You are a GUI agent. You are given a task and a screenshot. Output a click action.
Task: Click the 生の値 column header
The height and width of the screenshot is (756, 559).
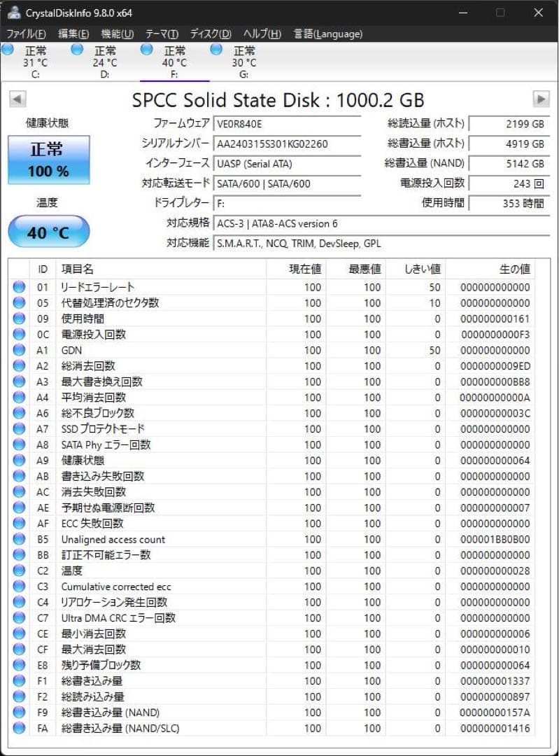490,269
